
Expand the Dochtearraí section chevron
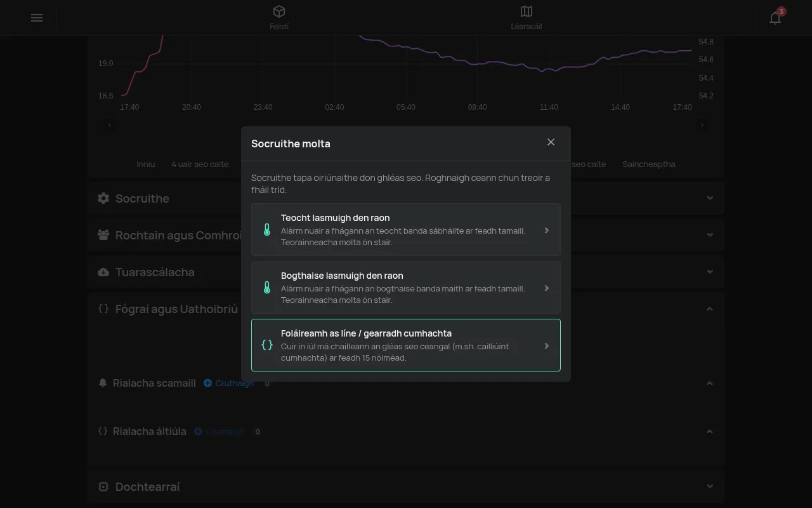tap(710, 486)
